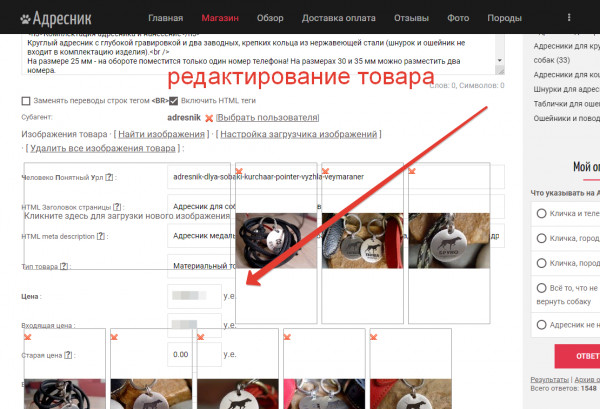Click 'Удалить все изображения товара' link
Image resolution: width=600 pixels, height=409 pixels.
click(103, 148)
